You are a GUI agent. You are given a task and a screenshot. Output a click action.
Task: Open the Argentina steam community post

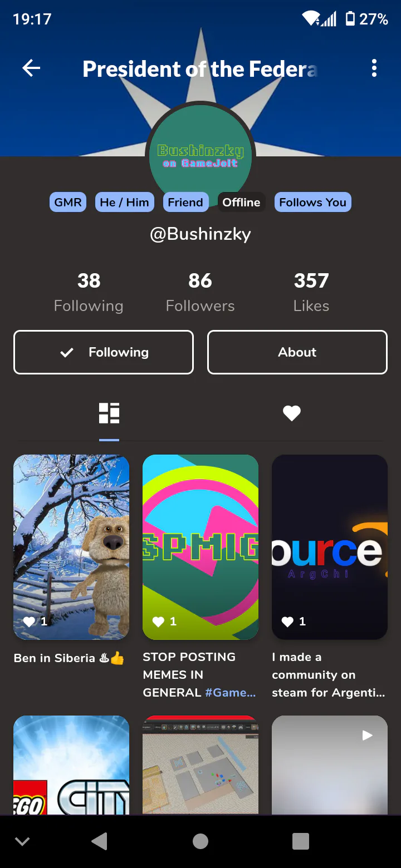point(330,547)
